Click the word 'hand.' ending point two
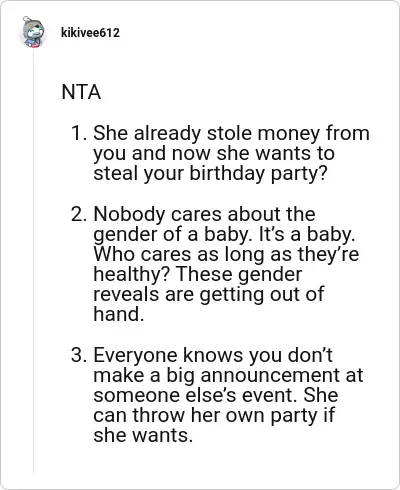400x490 pixels. click(119, 314)
